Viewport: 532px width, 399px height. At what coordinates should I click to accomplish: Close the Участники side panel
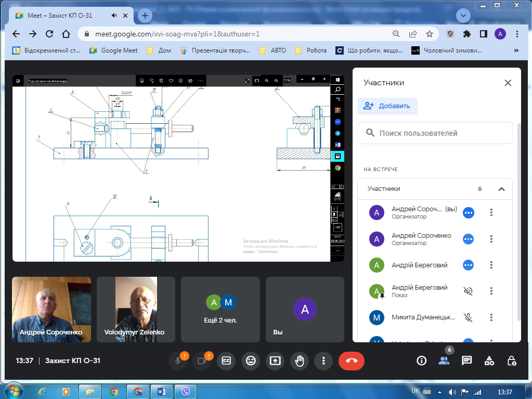click(508, 83)
